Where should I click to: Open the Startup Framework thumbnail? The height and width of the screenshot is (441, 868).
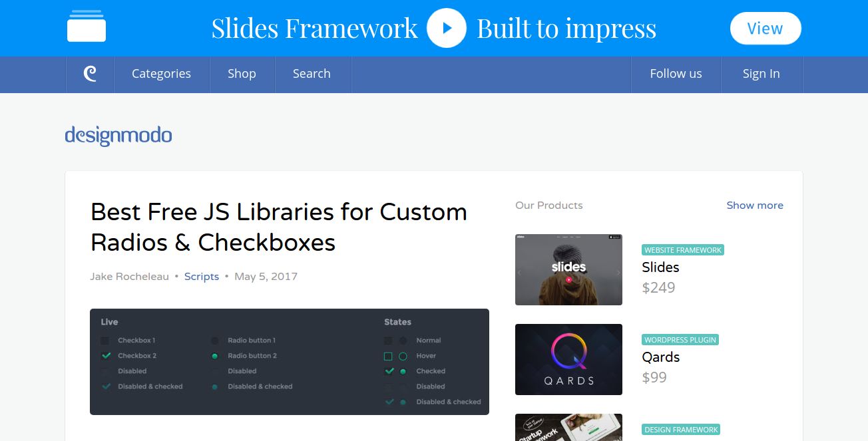pos(568,427)
